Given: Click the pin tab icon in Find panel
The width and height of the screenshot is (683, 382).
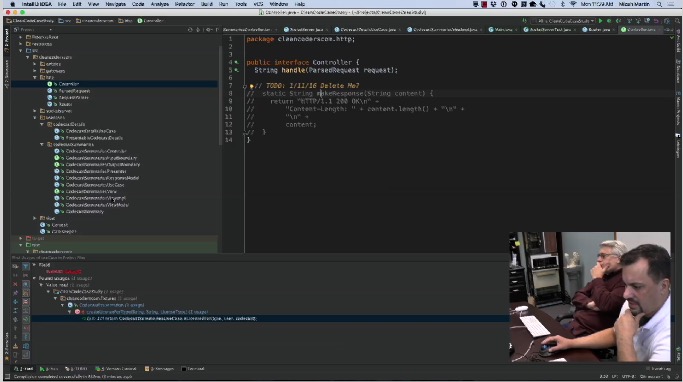Looking at the screenshot, I should click(x=15, y=293).
